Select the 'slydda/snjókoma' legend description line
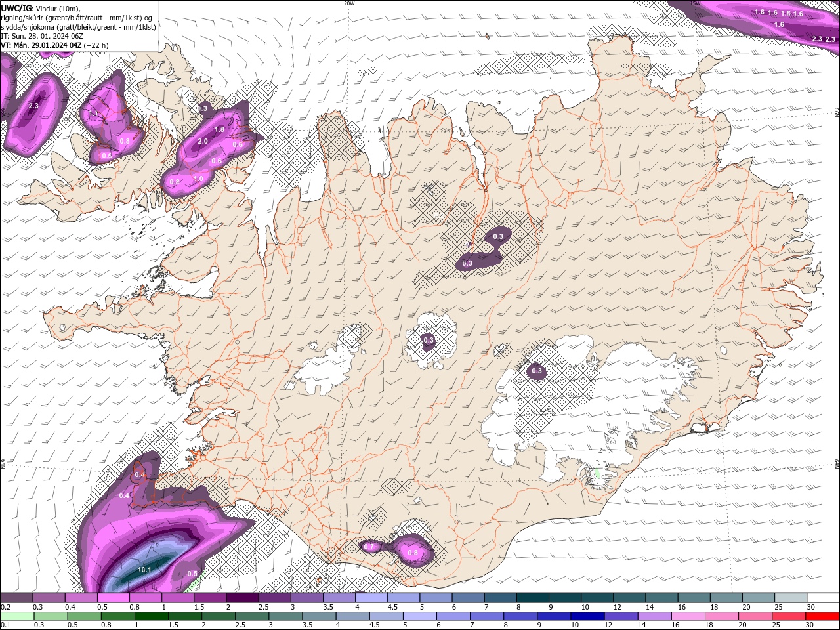This screenshot has width=840, height=630. click(x=78, y=27)
